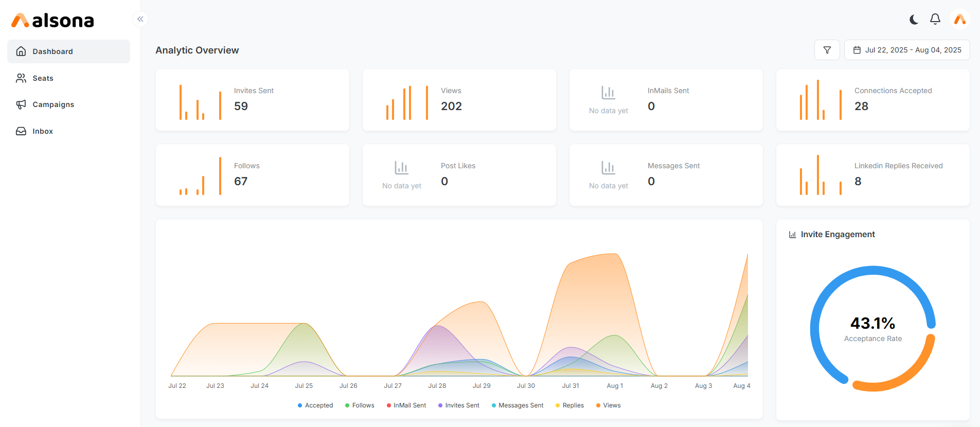
Task: Click the 43.1% acceptance rate donut
Action: [873, 329]
